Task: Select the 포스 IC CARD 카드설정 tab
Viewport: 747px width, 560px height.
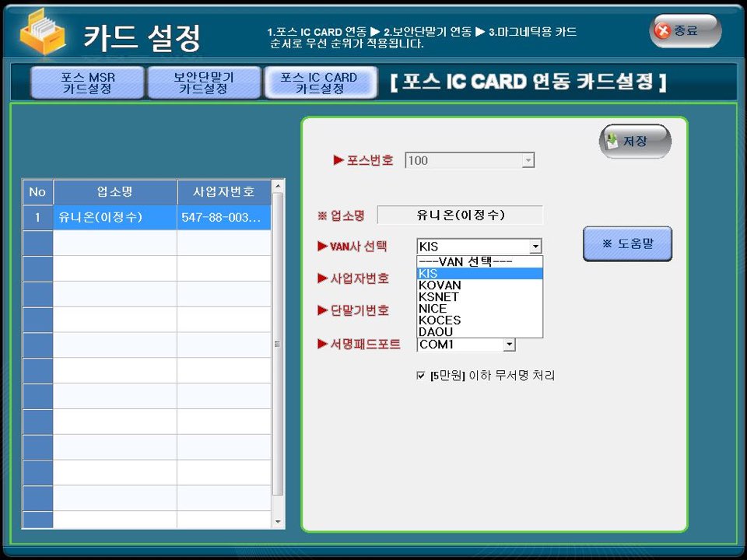Action: 318,83
